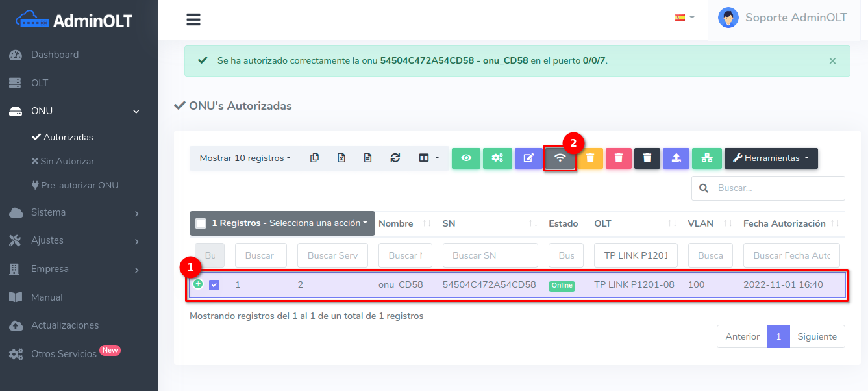Expand onu_CD58 row with green plus
Viewport: 868px width, 391px height.
point(198,284)
